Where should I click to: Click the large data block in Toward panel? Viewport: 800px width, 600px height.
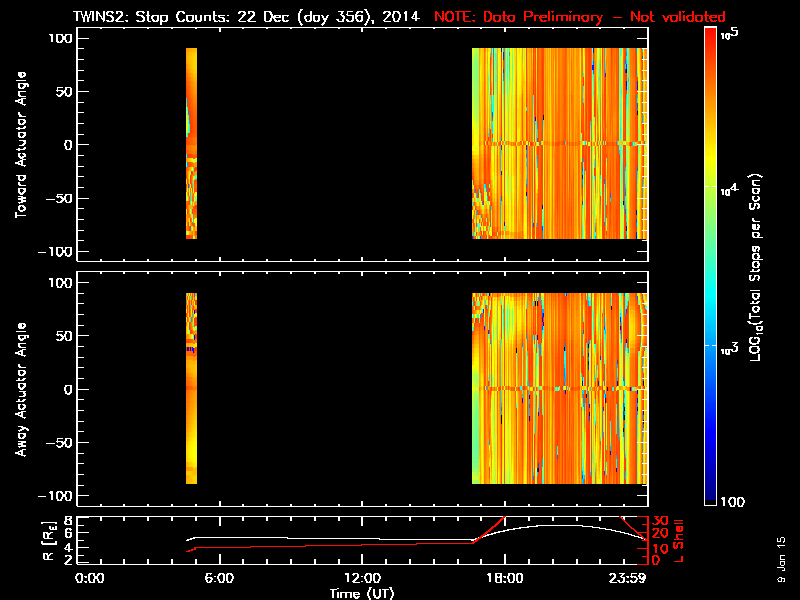[558, 143]
